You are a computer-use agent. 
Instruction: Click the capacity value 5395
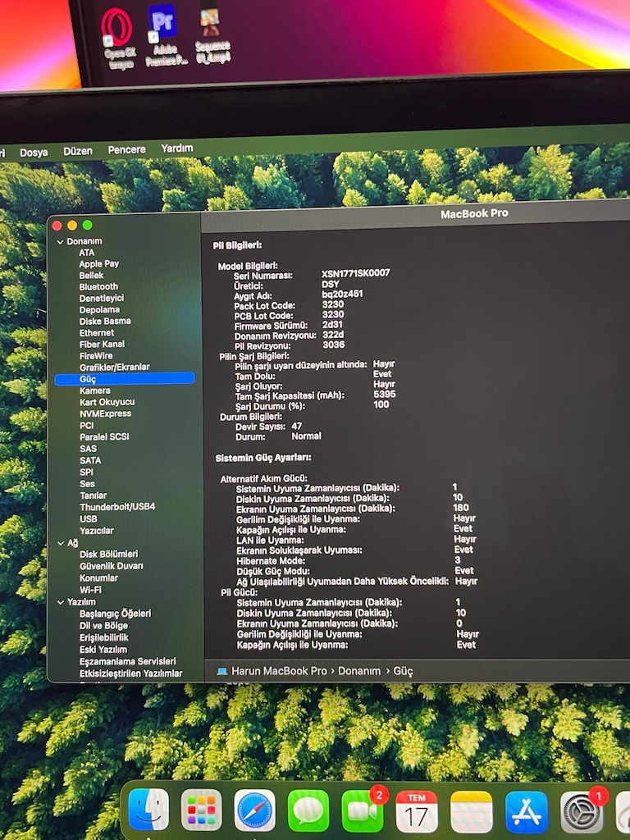[385, 395]
